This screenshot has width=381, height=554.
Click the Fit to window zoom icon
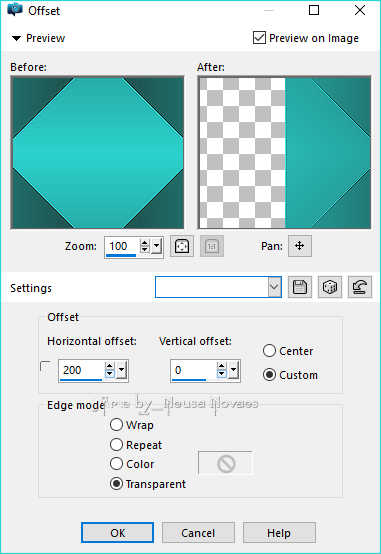182,246
